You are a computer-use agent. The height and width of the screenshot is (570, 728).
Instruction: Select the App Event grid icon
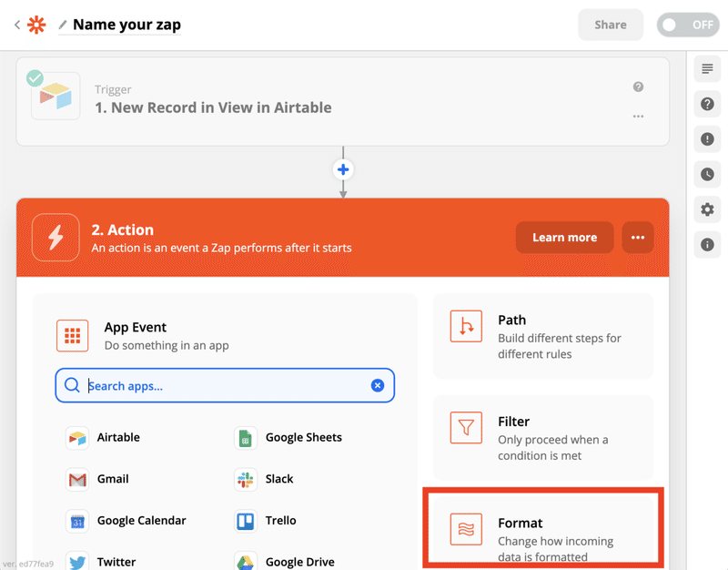click(73, 335)
